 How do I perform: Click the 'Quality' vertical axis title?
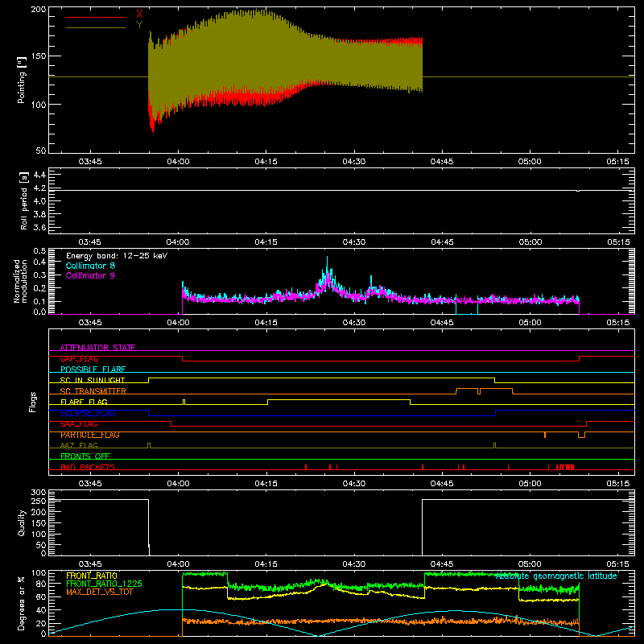(x=22, y=522)
